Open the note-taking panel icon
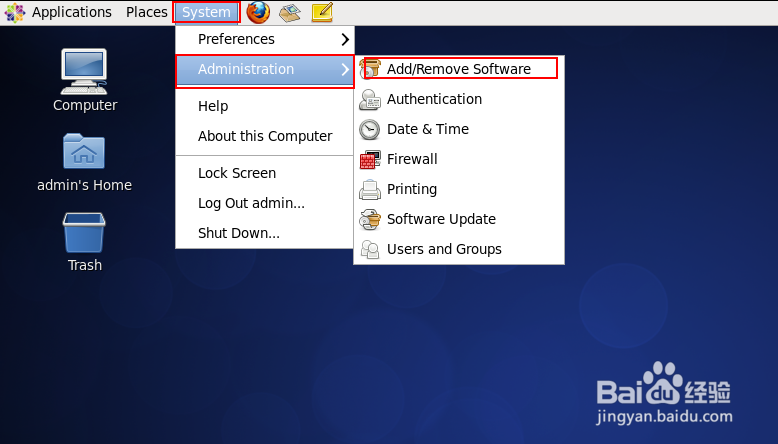Image resolution: width=778 pixels, height=444 pixels. pyautogui.click(x=322, y=12)
